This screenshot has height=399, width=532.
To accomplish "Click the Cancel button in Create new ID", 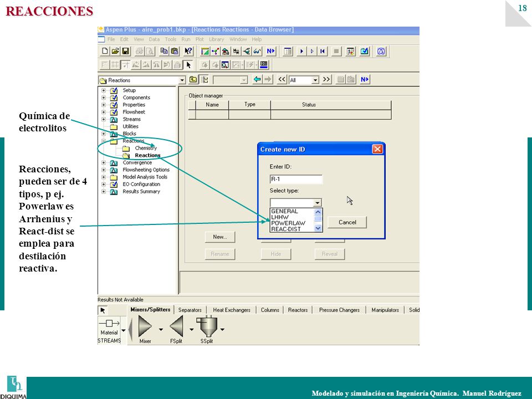I will tap(347, 222).
